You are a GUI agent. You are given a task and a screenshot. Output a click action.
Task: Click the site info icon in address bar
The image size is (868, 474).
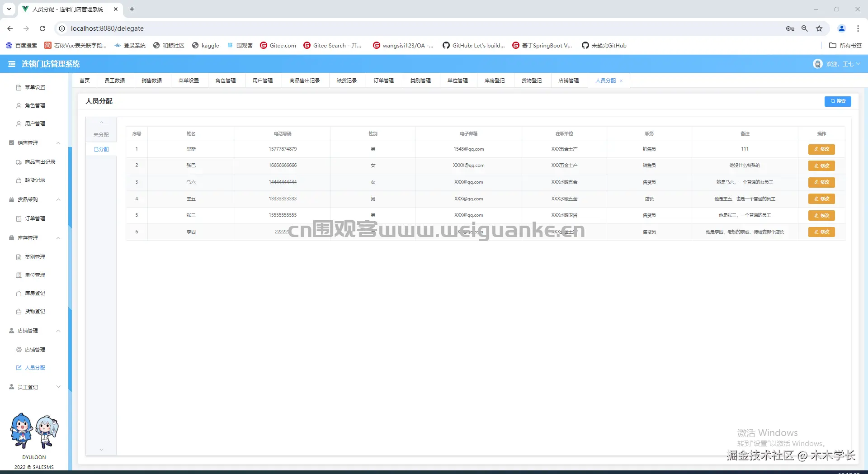coord(62,28)
